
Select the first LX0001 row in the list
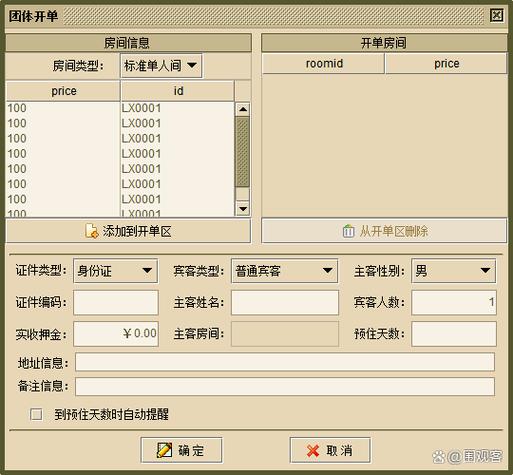pyautogui.click(x=120, y=108)
